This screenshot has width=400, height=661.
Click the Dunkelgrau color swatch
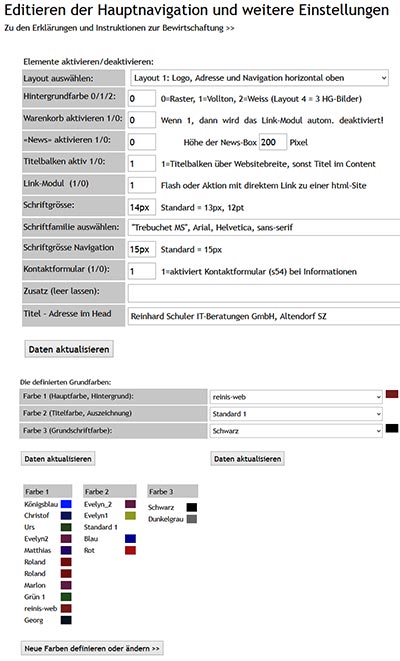point(192,519)
